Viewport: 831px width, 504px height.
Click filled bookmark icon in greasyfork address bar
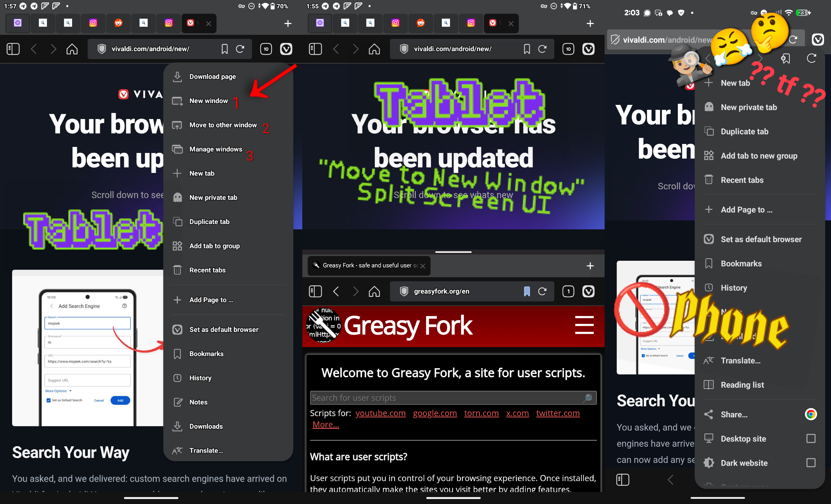[527, 291]
